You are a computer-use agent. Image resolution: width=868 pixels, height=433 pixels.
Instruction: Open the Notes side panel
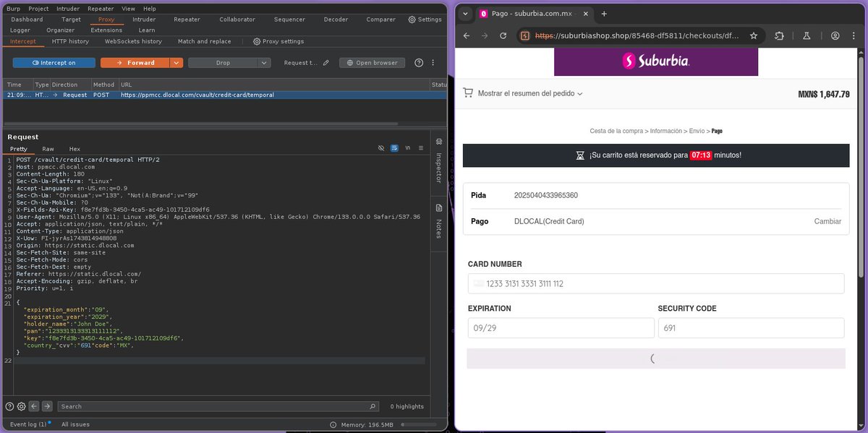click(x=438, y=221)
